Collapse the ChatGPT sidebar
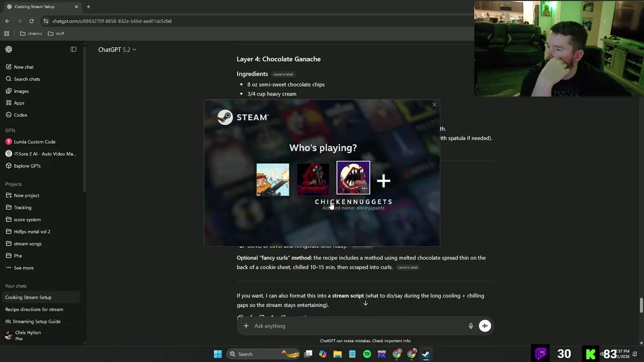Screen dimensions: 644x362 (73, 49)
